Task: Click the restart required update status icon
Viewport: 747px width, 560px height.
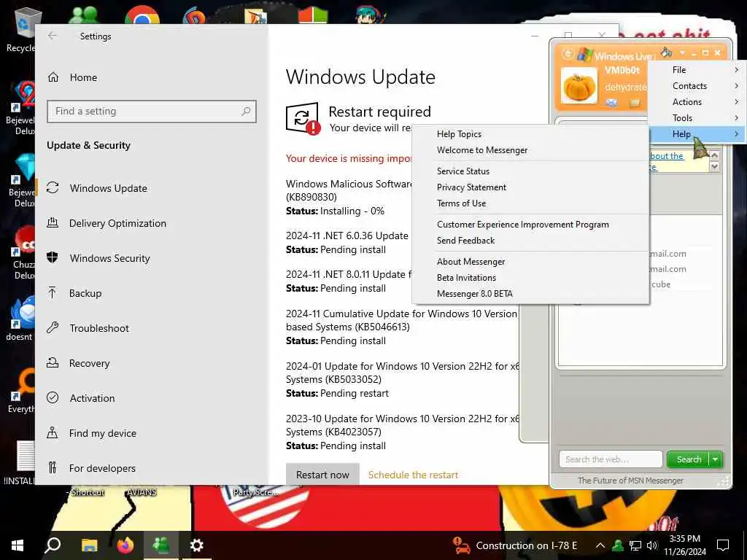Action: click(x=303, y=119)
